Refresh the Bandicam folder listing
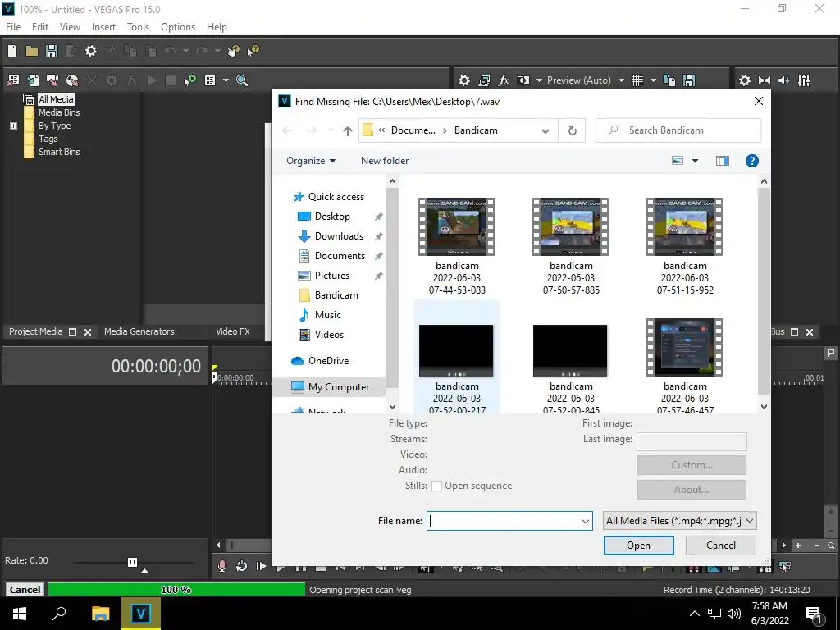This screenshot has width=840, height=630. tap(572, 130)
